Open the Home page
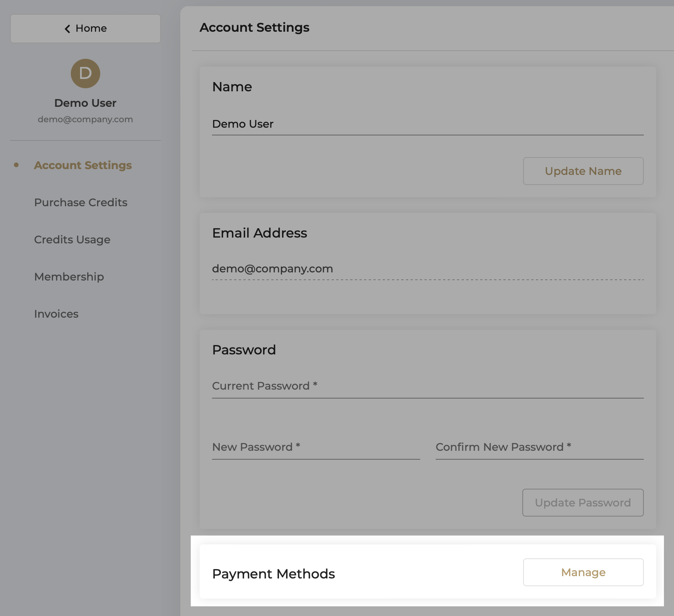The height and width of the screenshot is (616, 674). click(85, 28)
